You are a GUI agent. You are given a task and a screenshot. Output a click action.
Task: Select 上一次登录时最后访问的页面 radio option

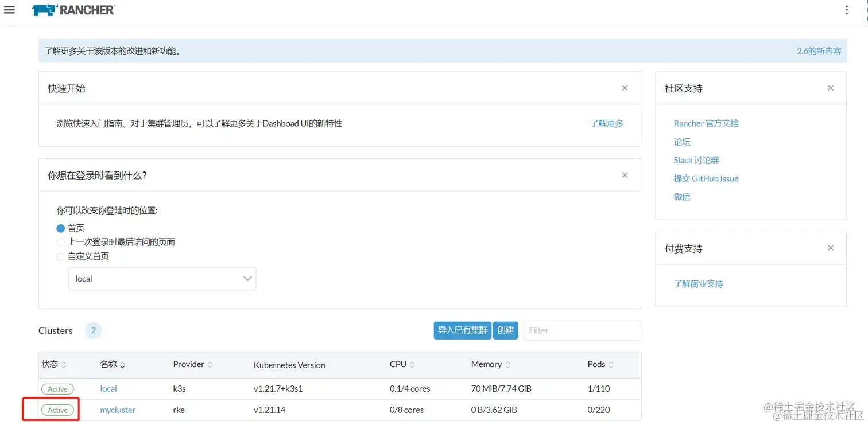pyautogui.click(x=61, y=242)
